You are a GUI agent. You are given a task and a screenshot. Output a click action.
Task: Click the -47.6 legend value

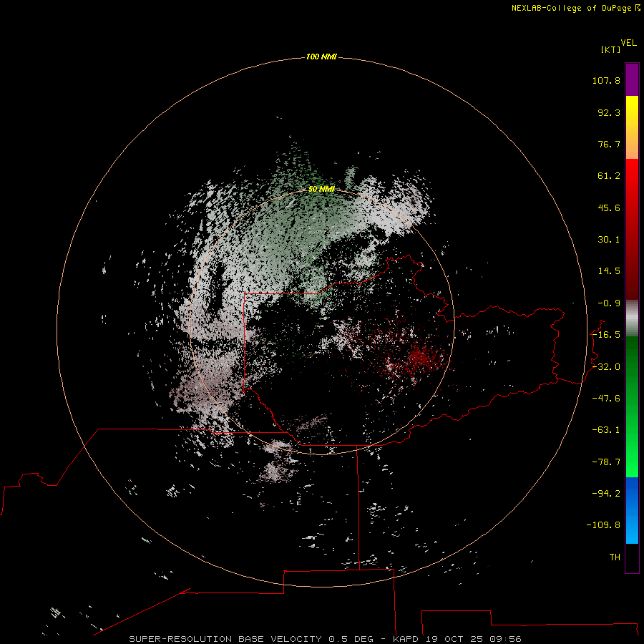coord(606,399)
